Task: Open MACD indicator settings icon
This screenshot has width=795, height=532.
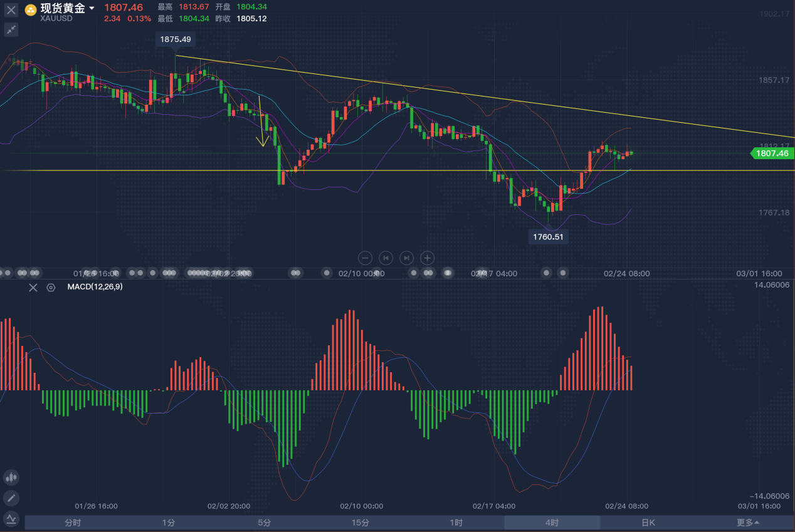Action: [51, 288]
